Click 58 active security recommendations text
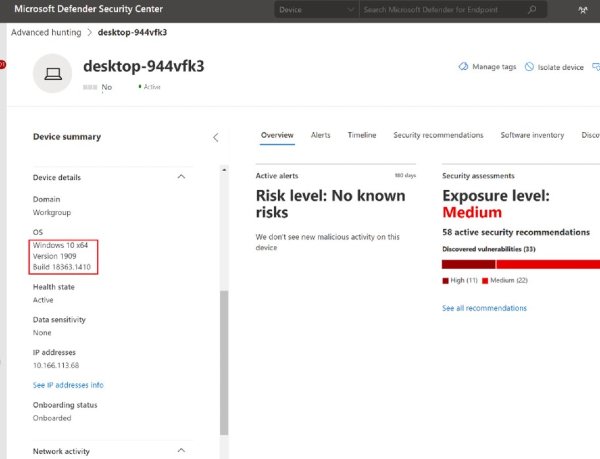 coord(516,232)
